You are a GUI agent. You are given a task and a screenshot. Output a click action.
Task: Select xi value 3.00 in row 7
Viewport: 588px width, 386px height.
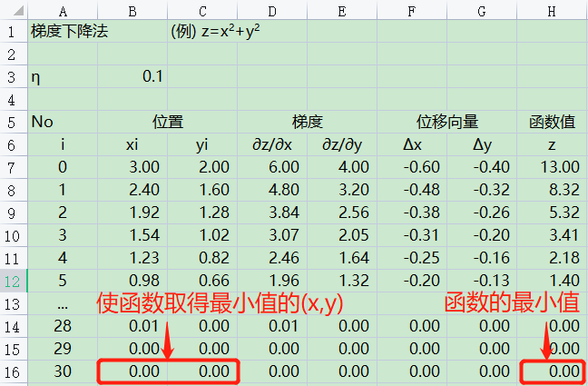tap(132, 166)
